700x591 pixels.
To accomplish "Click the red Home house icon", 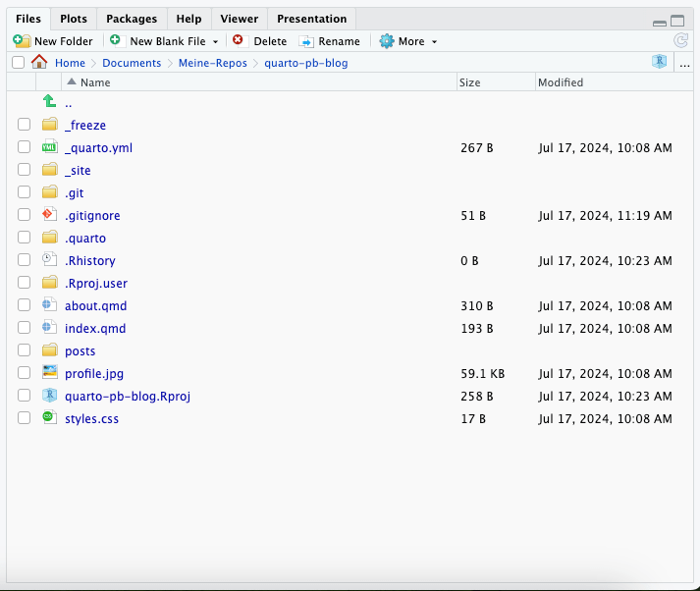I will tap(39, 62).
